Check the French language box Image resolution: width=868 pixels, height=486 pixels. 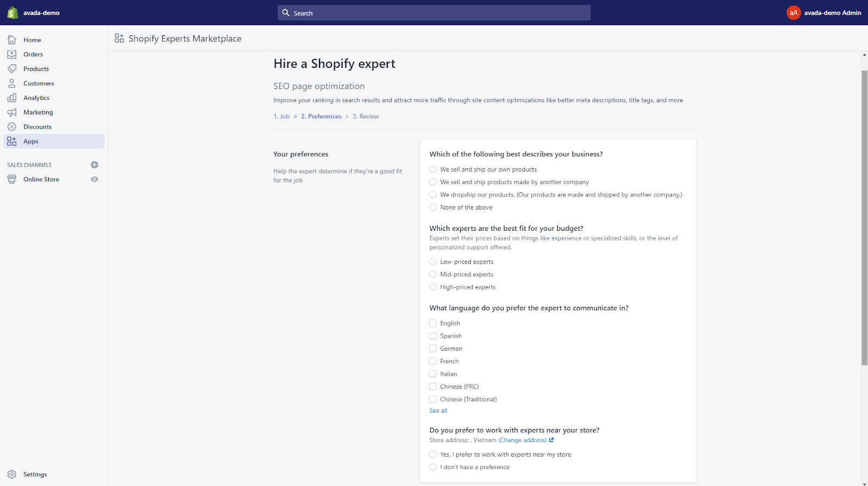(x=433, y=361)
